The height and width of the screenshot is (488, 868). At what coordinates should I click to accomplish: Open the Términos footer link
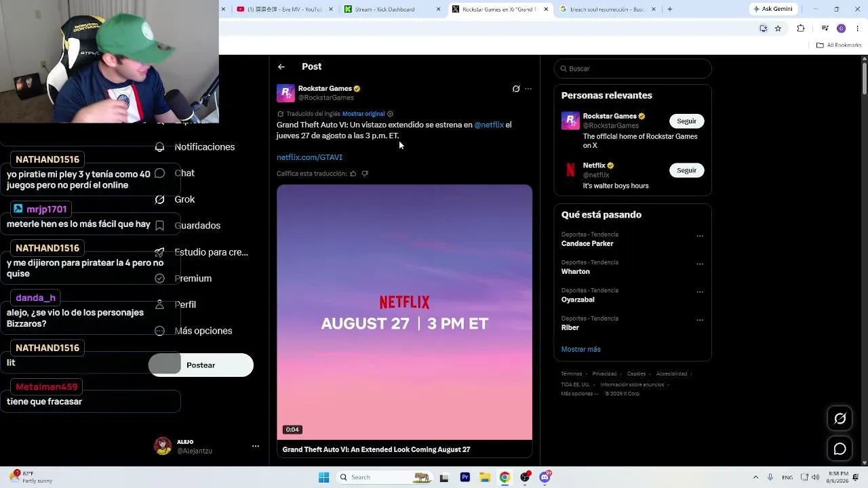tap(571, 374)
